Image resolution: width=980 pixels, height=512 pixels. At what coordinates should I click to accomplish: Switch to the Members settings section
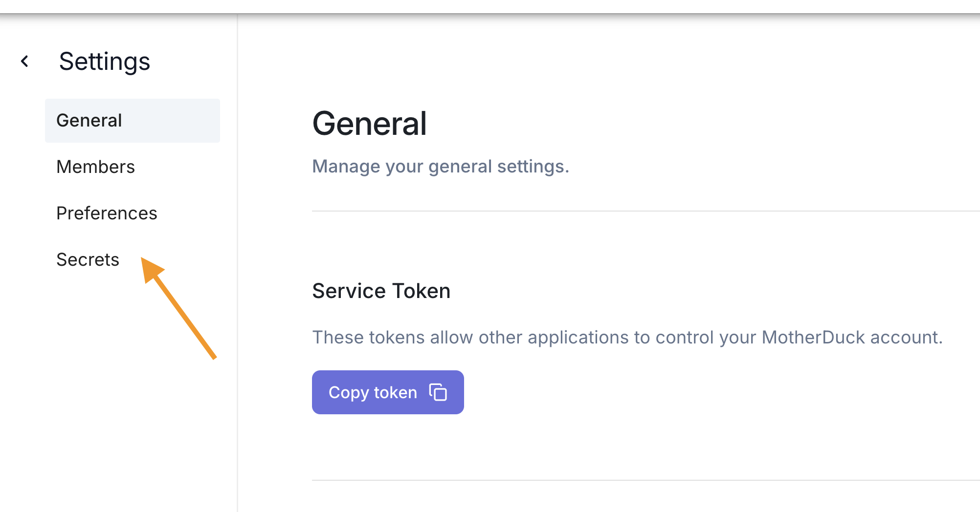tap(95, 167)
